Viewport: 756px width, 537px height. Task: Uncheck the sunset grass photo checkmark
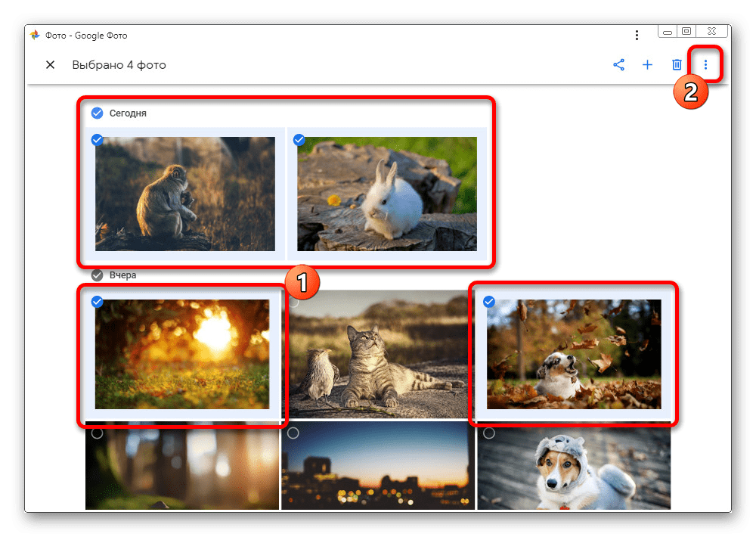[97, 302]
